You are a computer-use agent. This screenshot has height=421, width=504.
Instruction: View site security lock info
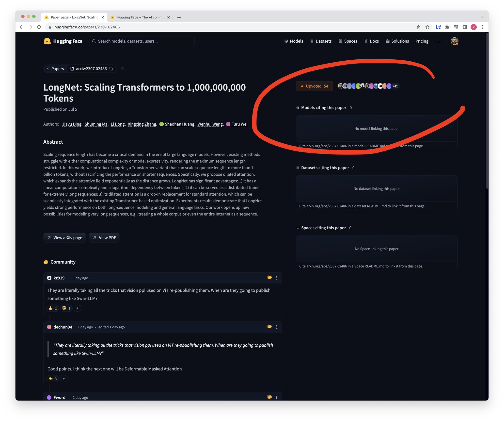(50, 27)
